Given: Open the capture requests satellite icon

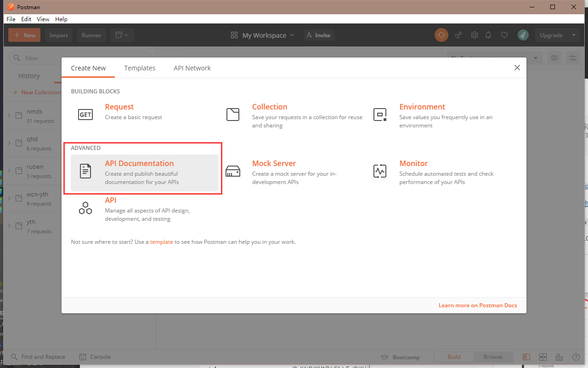Looking at the screenshot, I should coord(458,35).
